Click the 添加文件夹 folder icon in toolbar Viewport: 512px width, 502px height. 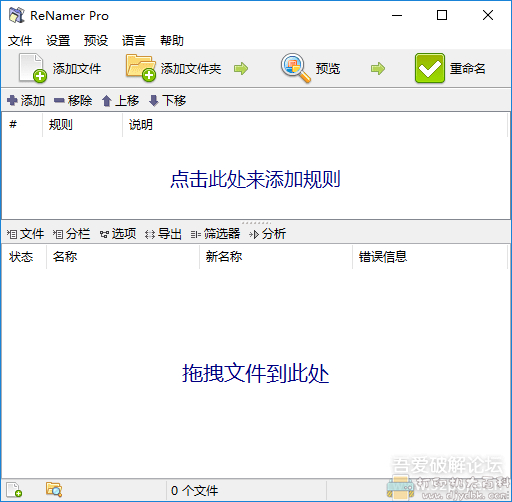141,68
